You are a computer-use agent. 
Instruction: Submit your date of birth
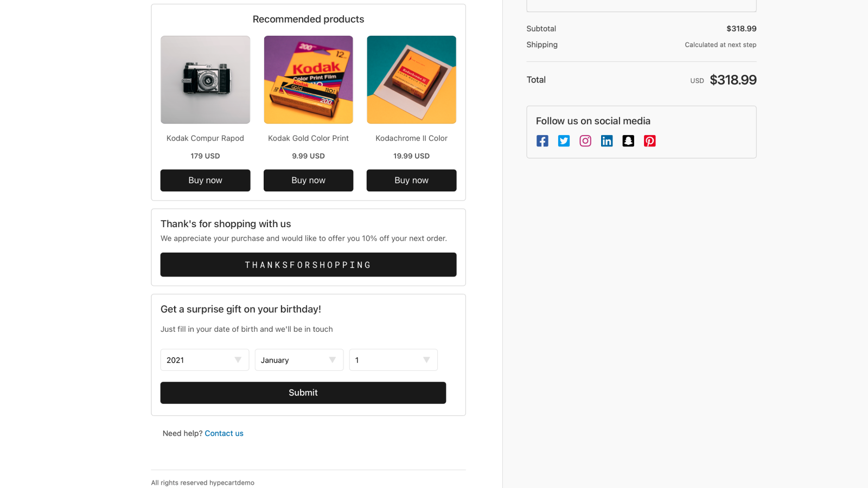point(303,393)
